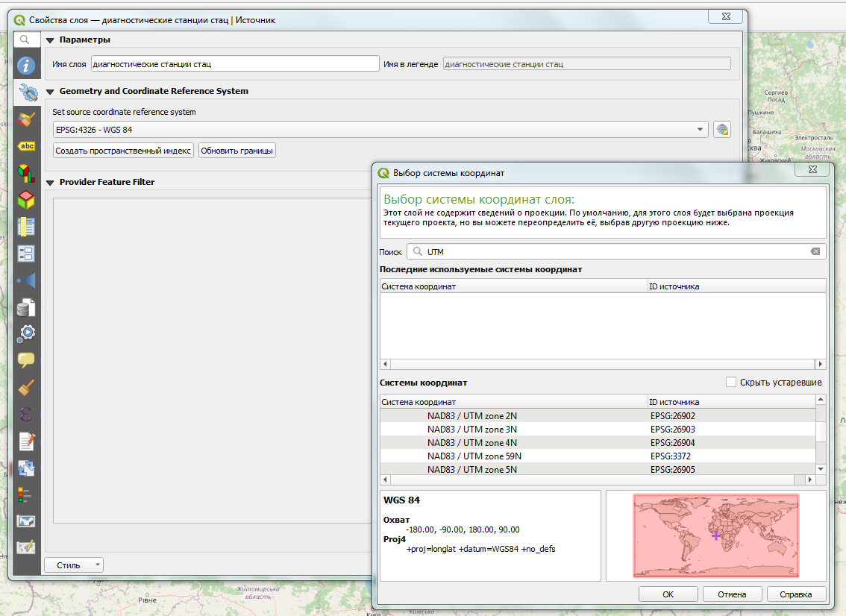Collapse the Provider Feature Filter section
846x616 pixels.
pos(50,183)
